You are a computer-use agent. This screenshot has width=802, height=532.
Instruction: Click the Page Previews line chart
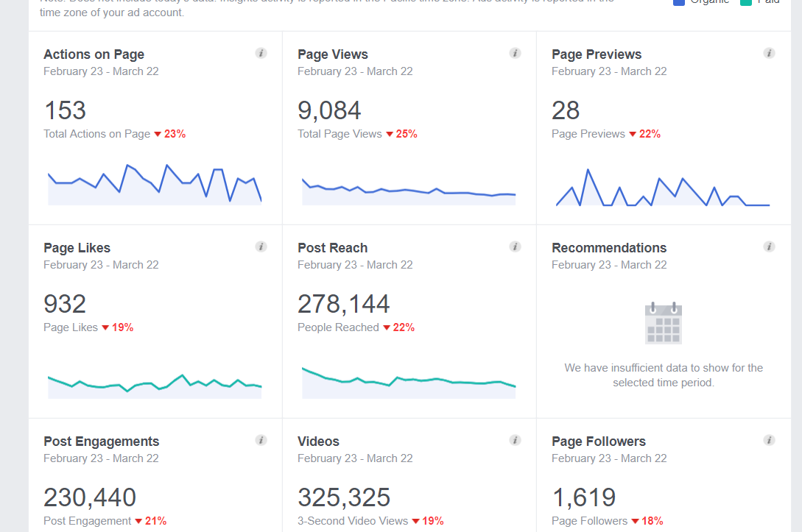pyautogui.click(x=663, y=187)
